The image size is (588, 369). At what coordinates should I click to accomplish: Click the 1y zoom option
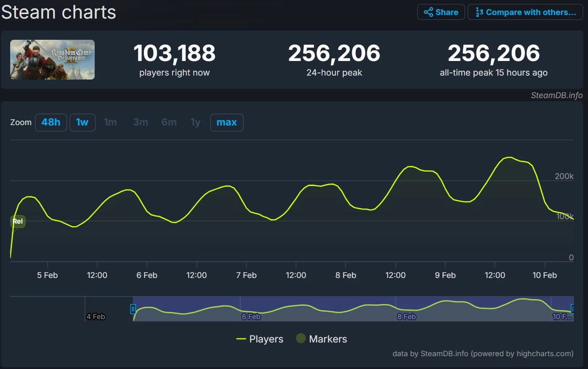(195, 122)
